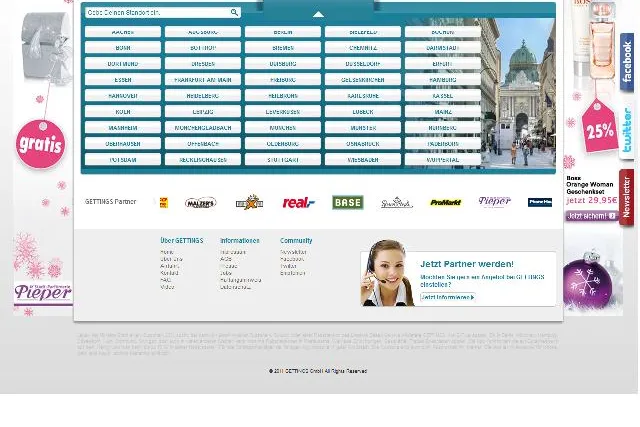Choose Potsdam city button
The height and width of the screenshot is (427, 640).
[123, 160]
